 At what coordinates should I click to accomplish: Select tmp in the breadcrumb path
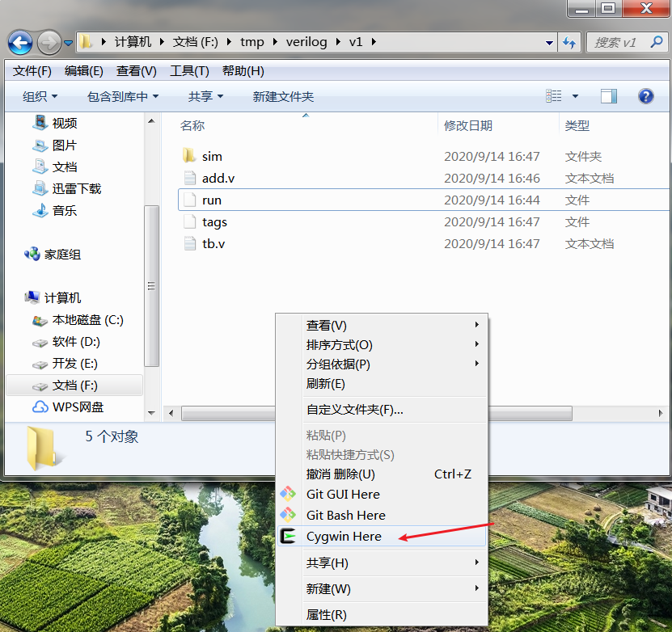pyautogui.click(x=252, y=42)
